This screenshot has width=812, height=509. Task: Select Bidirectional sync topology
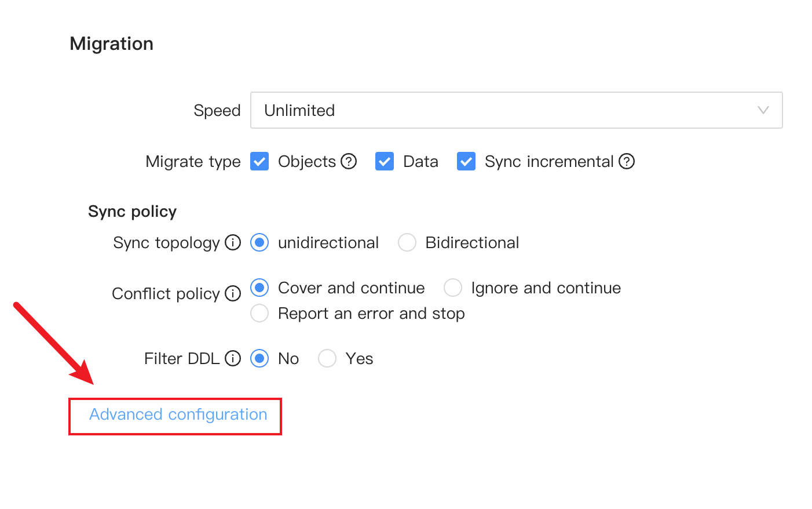pos(407,242)
